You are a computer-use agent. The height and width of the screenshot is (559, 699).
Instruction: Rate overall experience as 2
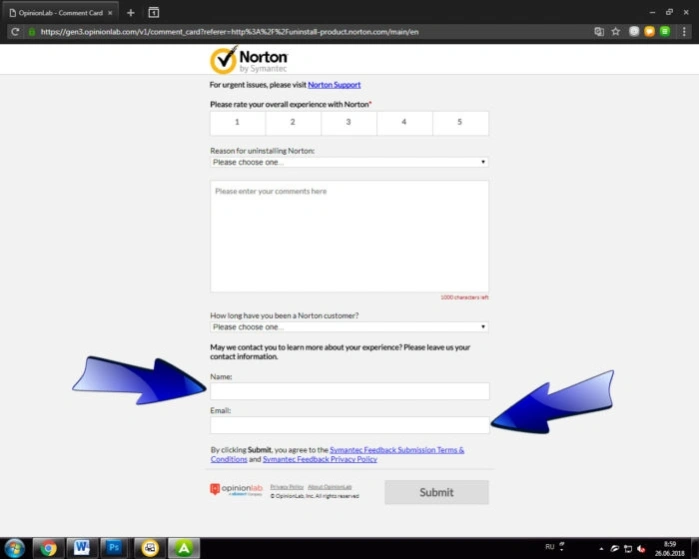tap(293, 123)
